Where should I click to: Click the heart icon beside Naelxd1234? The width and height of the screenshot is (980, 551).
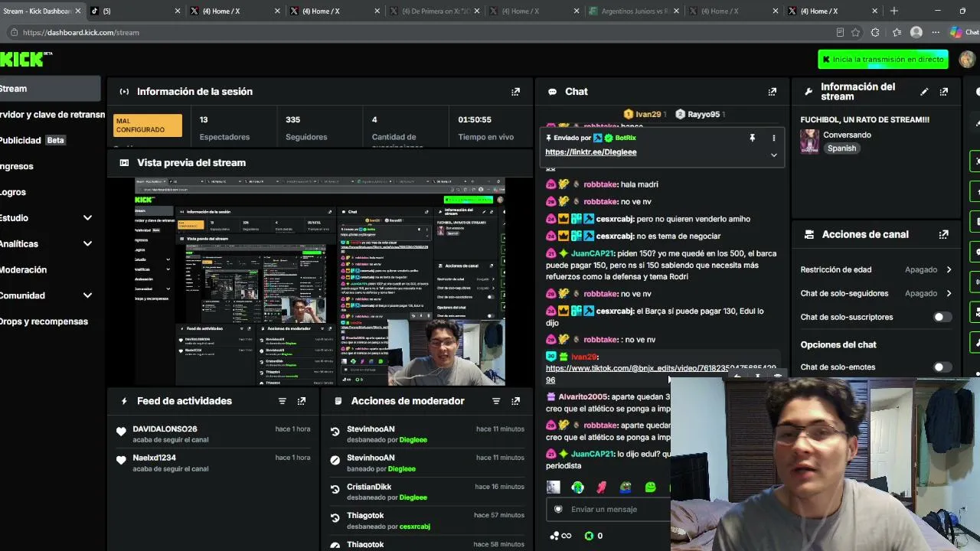click(x=121, y=460)
